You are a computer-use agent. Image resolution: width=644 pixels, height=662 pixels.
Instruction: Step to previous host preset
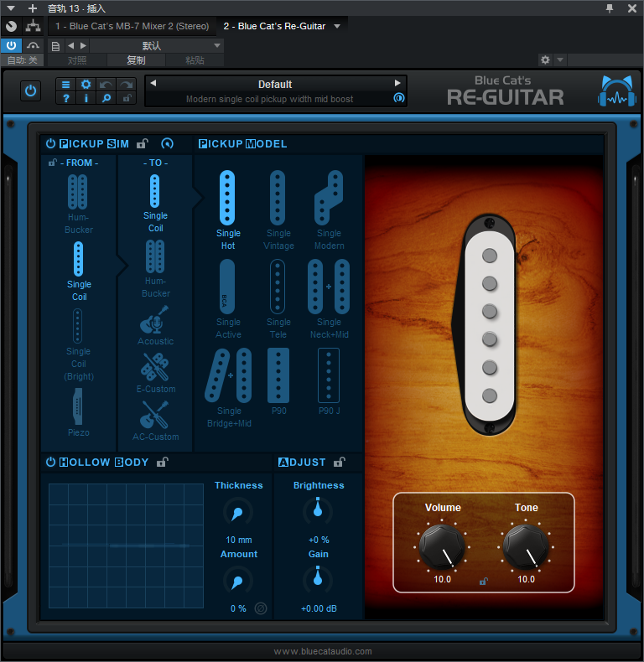(x=70, y=45)
